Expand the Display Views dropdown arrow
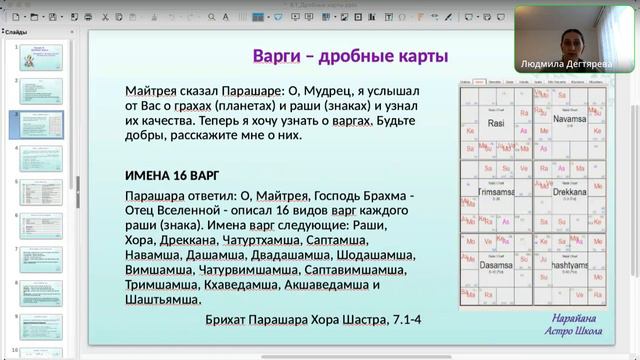The image size is (640, 360). (x=268, y=17)
